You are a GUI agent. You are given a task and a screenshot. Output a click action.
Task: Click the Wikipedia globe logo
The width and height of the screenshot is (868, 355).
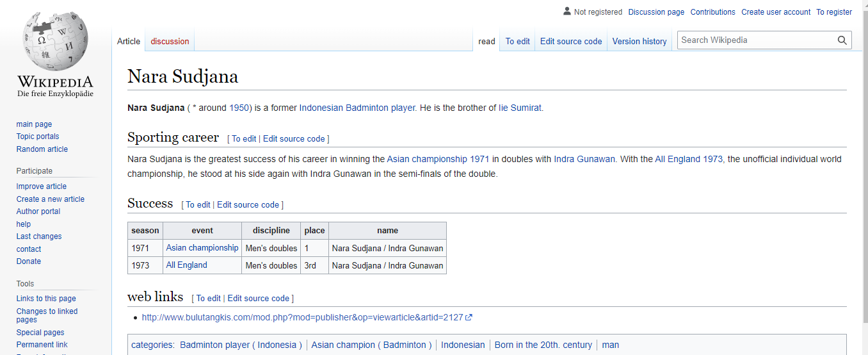(55, 42)
